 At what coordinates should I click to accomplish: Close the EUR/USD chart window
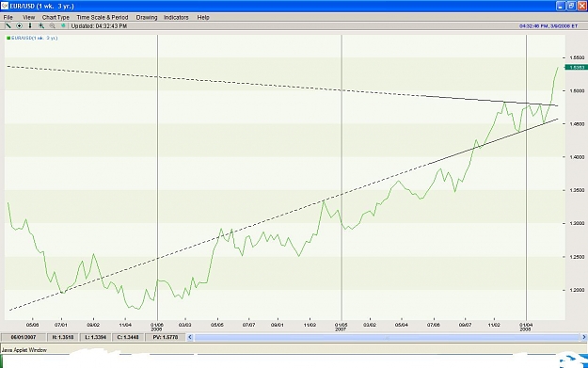(582, 6)
